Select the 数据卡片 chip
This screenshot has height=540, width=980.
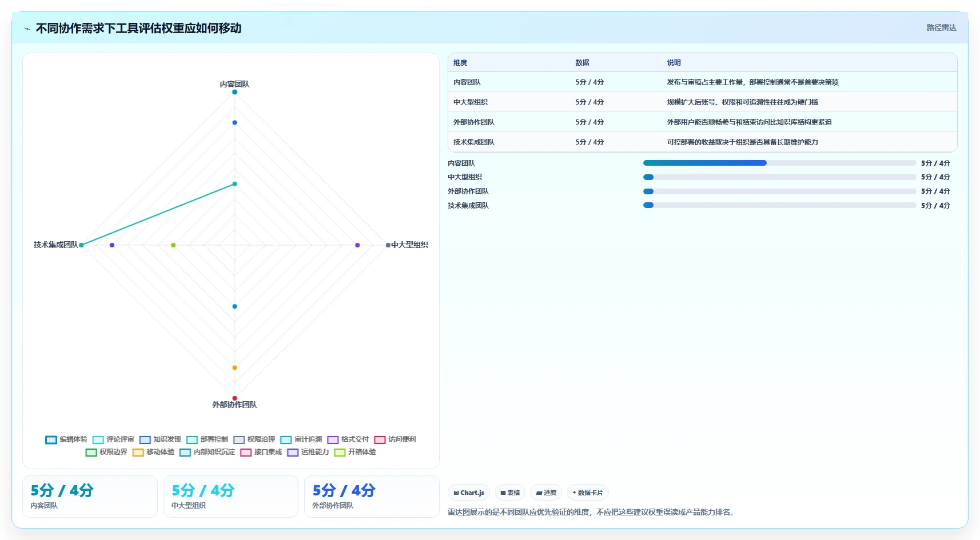click(588, 493)
